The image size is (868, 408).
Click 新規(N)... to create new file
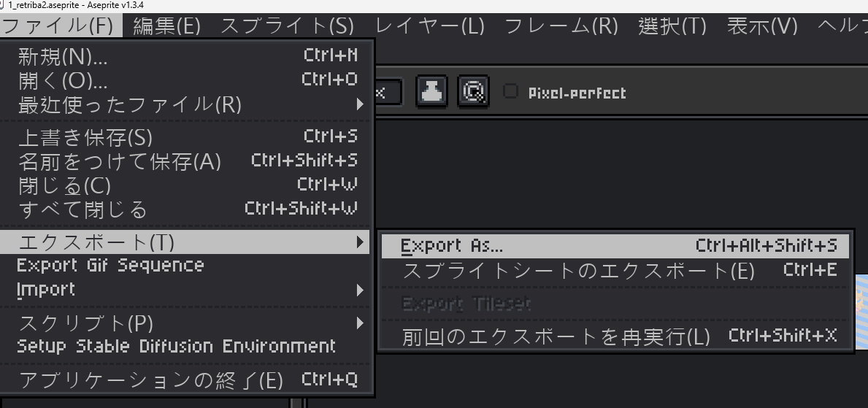pos(63,56)
